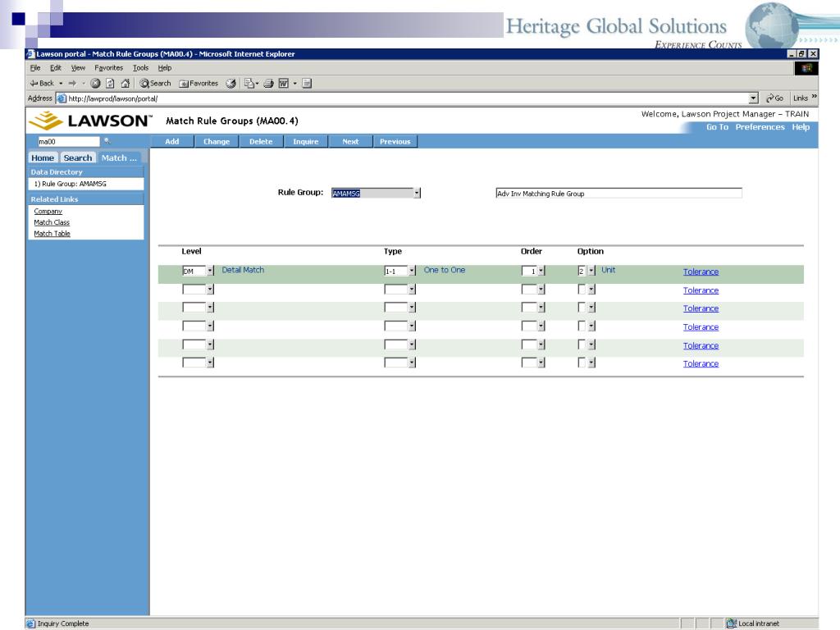
Task: Click the Level field containing DM
Action: [x=194, y=271]
